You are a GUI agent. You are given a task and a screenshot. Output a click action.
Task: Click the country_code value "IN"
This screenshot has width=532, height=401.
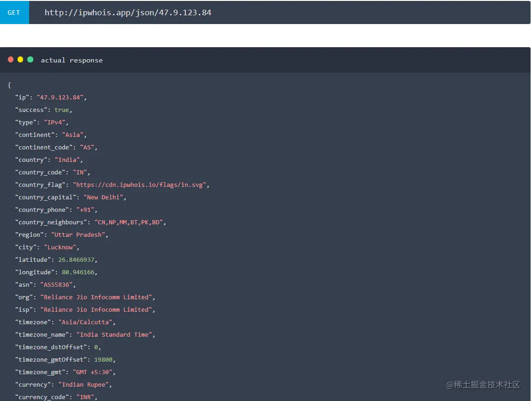pos(80,173)
